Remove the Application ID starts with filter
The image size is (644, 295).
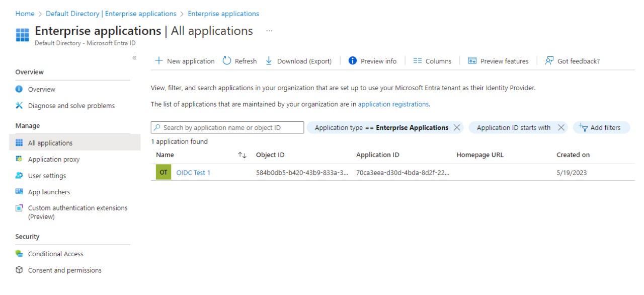[x=561, y=128]
